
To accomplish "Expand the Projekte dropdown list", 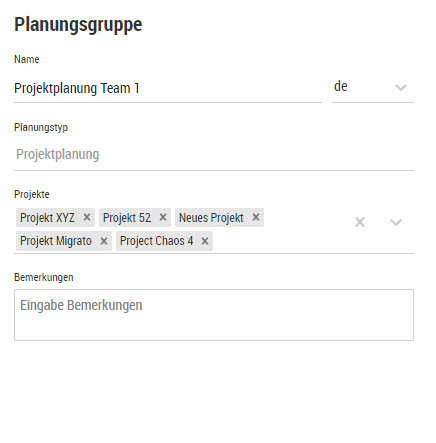I will point(396,222).
